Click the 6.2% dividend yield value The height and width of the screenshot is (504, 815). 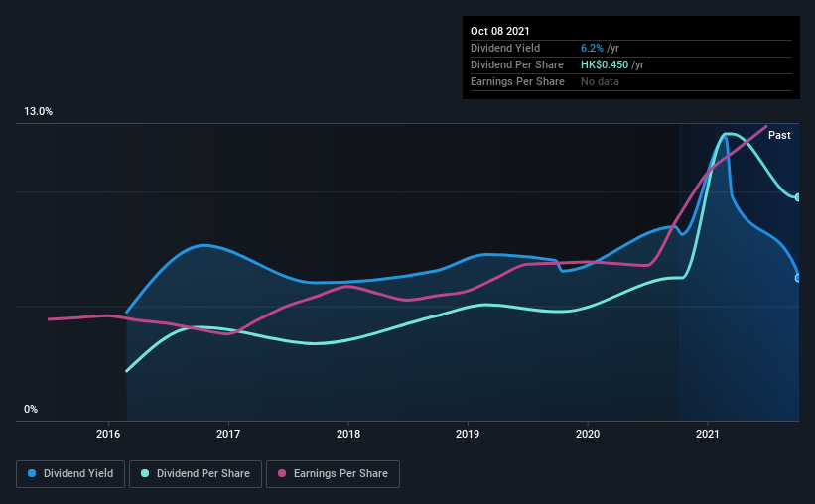(592, 48)
